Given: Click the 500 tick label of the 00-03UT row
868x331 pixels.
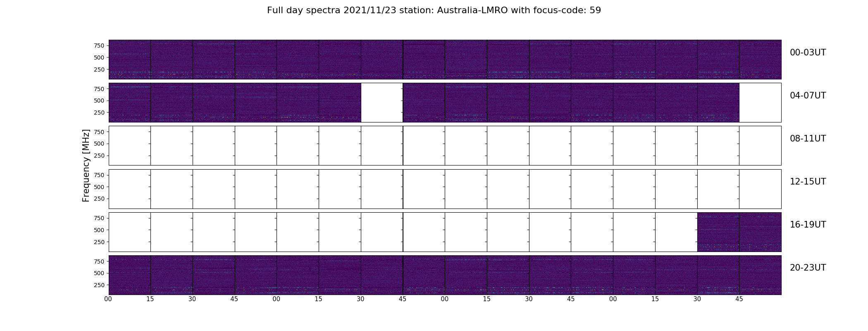Looking at the screenshot, I should click(x=99, y=58).
